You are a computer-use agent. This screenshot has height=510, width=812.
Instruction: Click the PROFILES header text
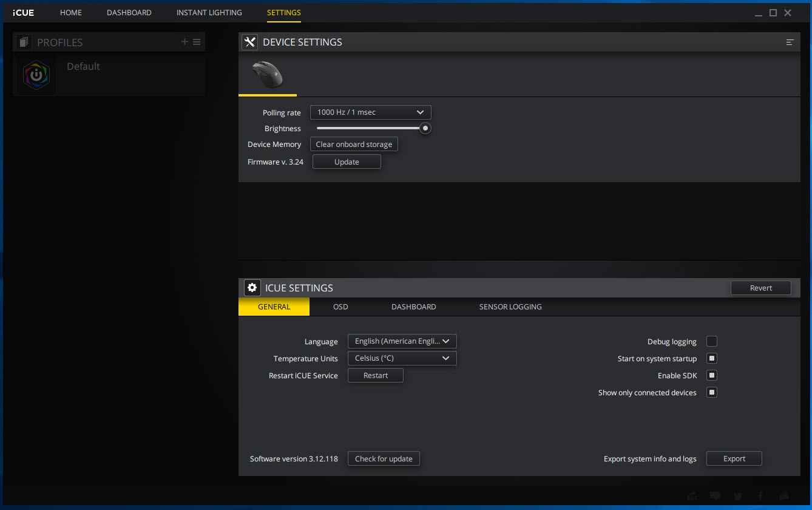59,42
